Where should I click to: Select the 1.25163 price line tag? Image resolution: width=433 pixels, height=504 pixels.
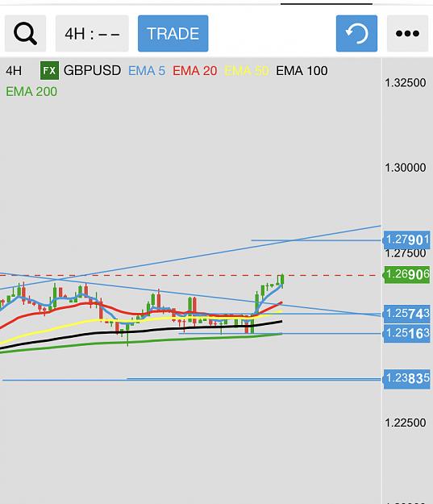406,333
